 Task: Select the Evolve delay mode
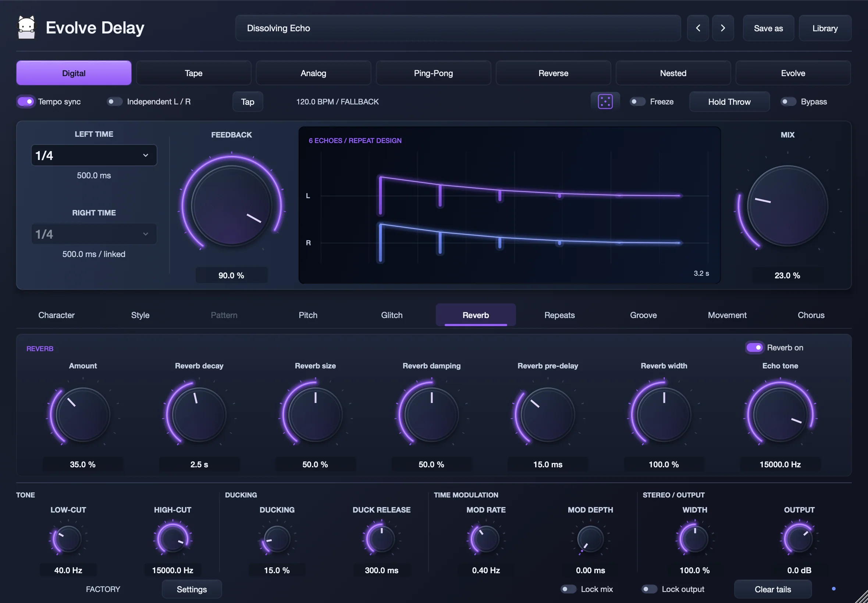click(x=793, y=73)
